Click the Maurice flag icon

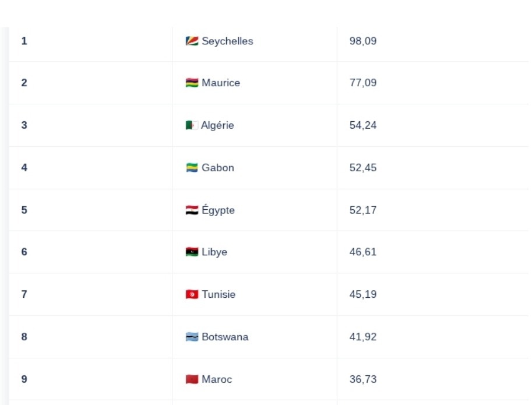(x=192, y=83)
